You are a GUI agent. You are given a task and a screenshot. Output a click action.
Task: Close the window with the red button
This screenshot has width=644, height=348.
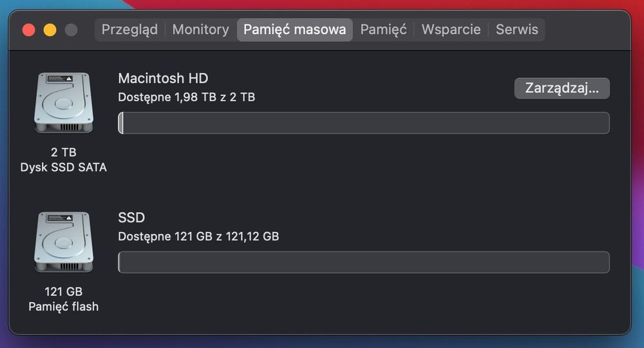pos(28,30)
